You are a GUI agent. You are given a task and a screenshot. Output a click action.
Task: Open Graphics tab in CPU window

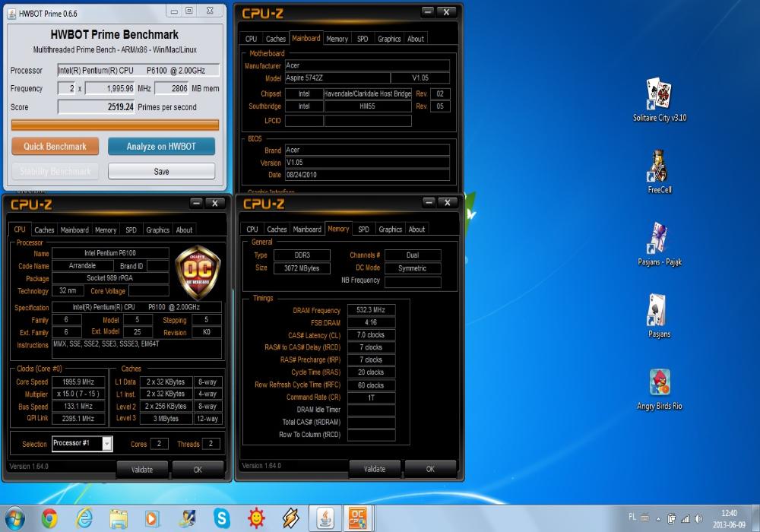click(158, 230)
